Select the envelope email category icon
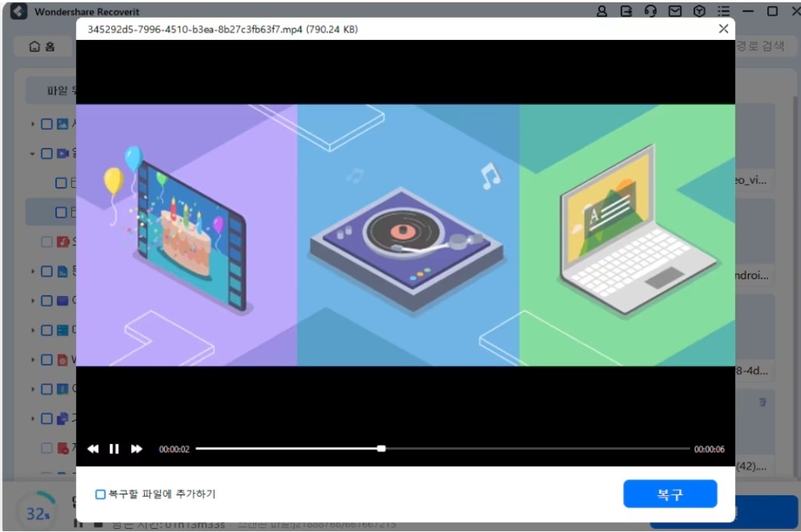The width and height of the screenshot is (801, 532). (62, 300)
